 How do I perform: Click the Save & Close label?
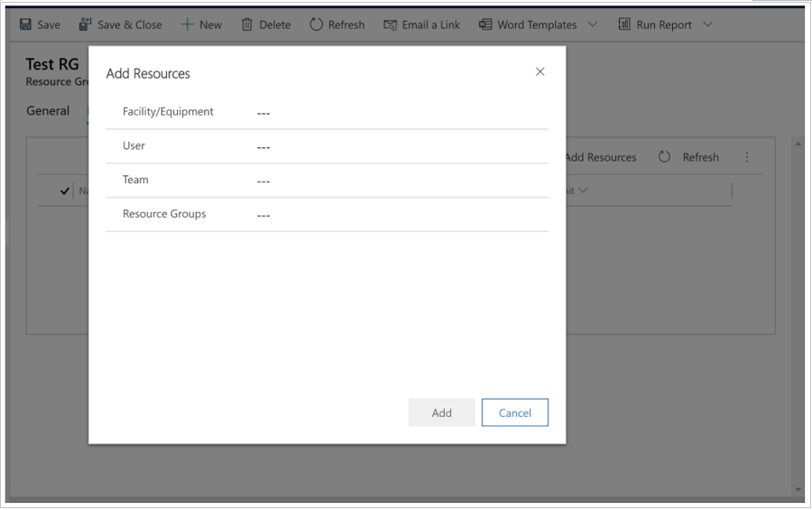tap(129, 25)
